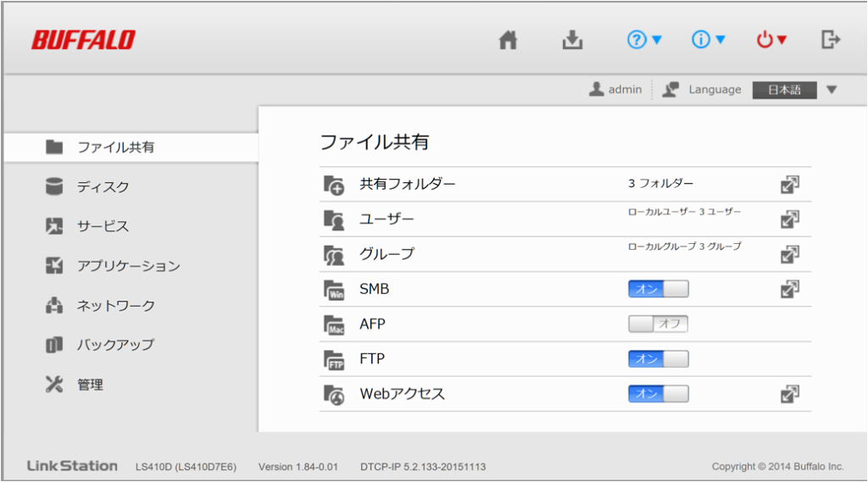The height and width of the screenshot is (482, 868).
Task: Toggle the Webアクセス switch
Action: coord(658,393)
